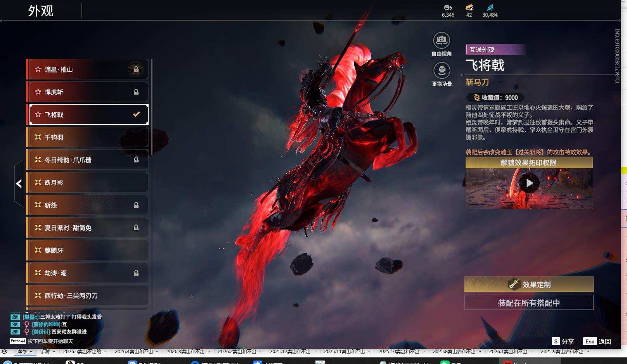Click the lock icon on 冬日绮韵·爪爪糖
The height and width of the screenshot is (364, 627).
coord(136,160)
